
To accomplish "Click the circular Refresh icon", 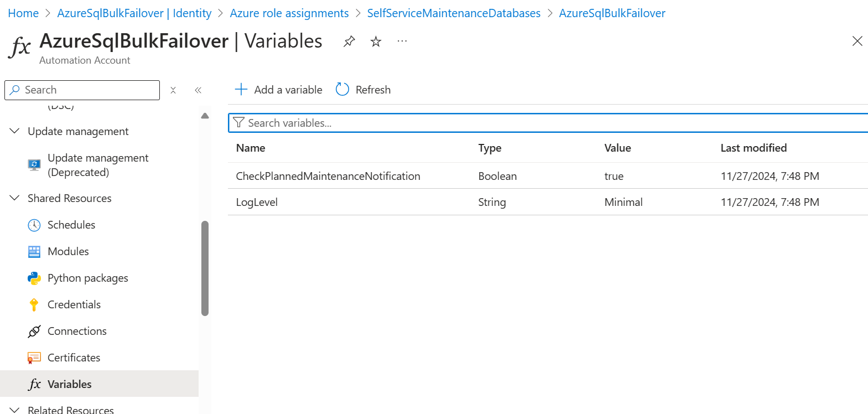I will coord(342,90).
